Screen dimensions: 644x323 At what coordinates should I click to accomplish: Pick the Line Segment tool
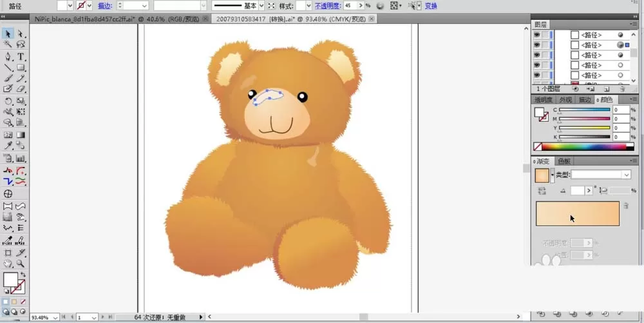coord(8,68)
